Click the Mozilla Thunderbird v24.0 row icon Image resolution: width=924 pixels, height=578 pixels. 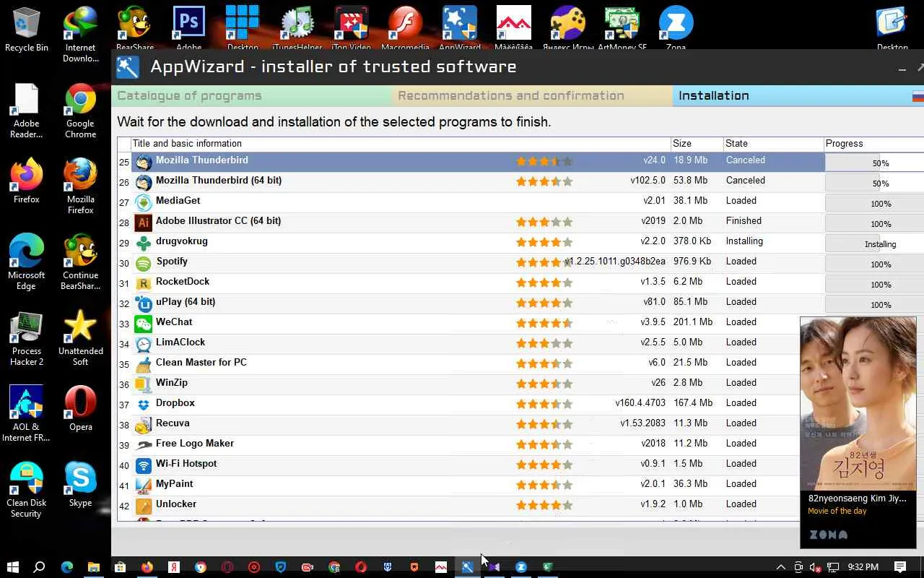point(144,162)
